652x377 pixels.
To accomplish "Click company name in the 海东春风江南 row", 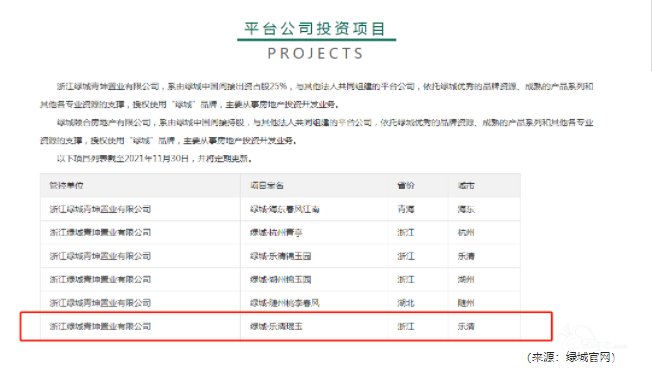I will click(100, 209).
